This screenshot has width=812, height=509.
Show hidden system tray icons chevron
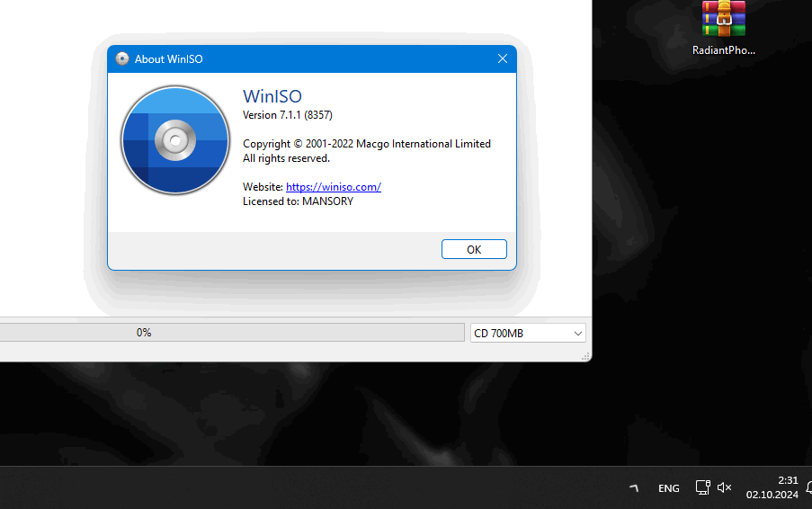634,487
